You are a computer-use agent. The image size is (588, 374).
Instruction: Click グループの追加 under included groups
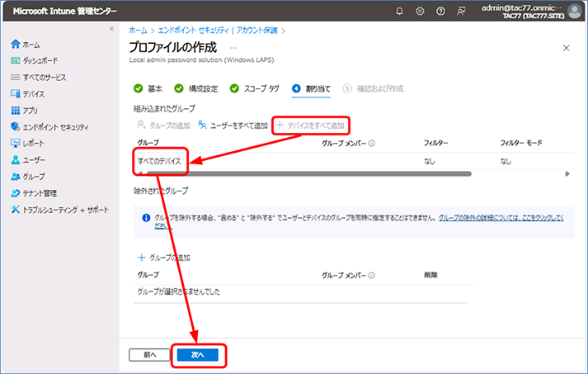pos(164,125)
